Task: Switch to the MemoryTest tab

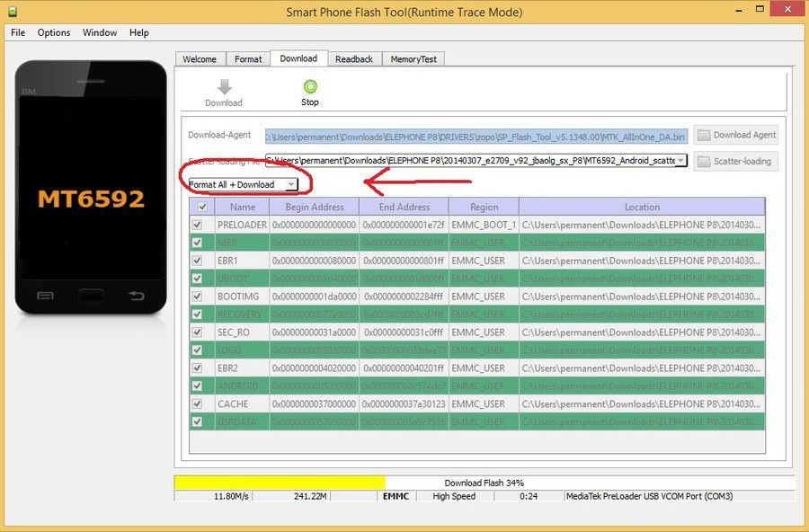Action: point(413,59)
